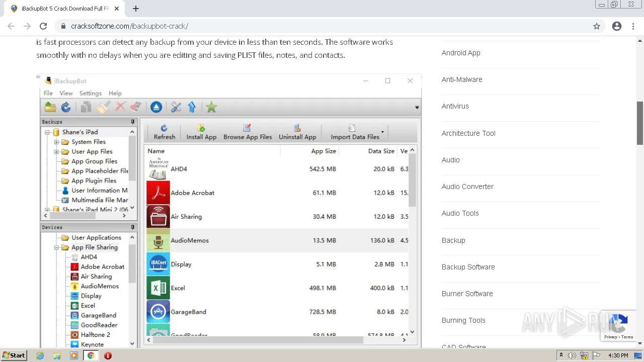Click the Windows Start button
This screenshot has height=362, width=644.
[x=14, y=355]
